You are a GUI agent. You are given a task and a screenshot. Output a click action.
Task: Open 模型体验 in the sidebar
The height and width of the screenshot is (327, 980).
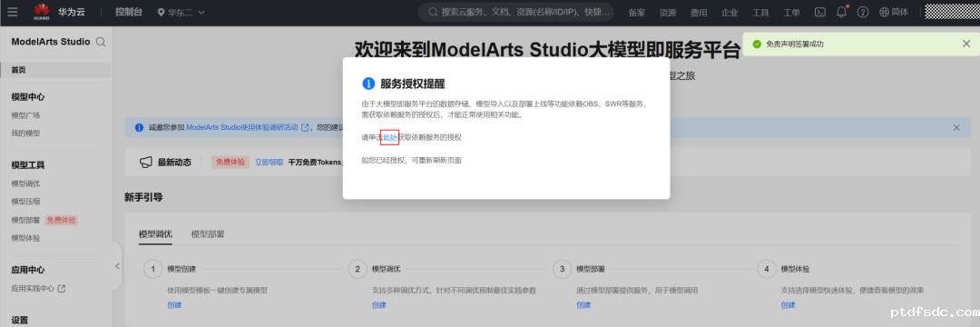click(25, 238)
